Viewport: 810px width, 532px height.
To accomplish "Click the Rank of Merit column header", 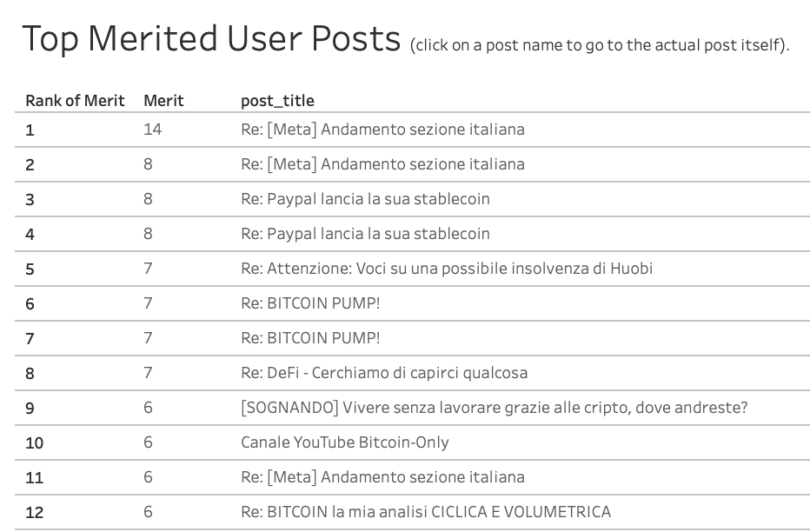I will (x=75, y=100).
